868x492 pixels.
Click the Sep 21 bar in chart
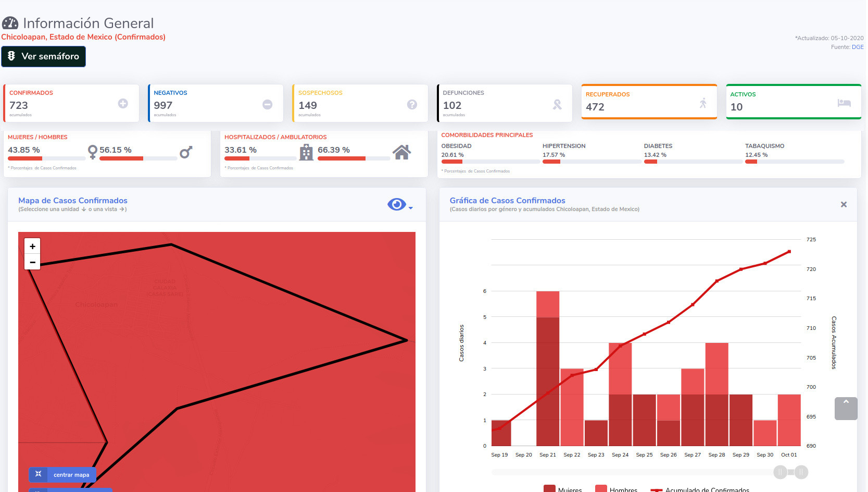point(548,368)
